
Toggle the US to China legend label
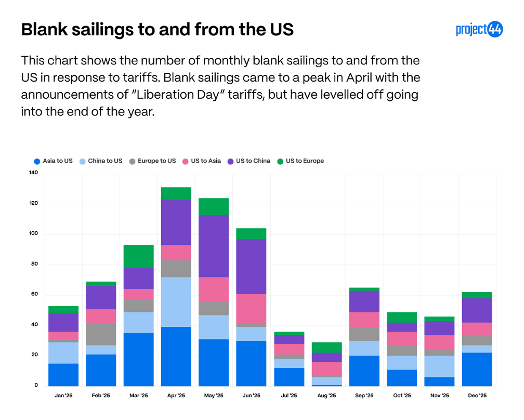click(253, 161)
